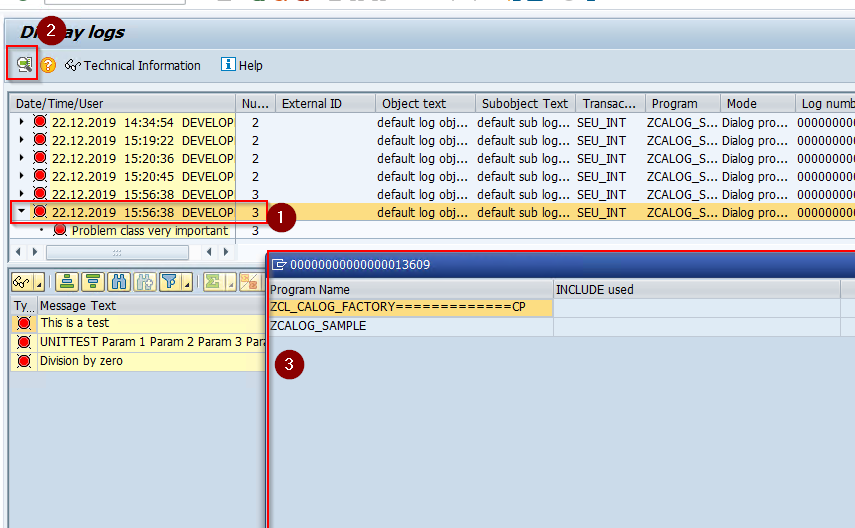
Task: Click 'default log obj...' in the 15:19:22 row
Action: point(422,140)
